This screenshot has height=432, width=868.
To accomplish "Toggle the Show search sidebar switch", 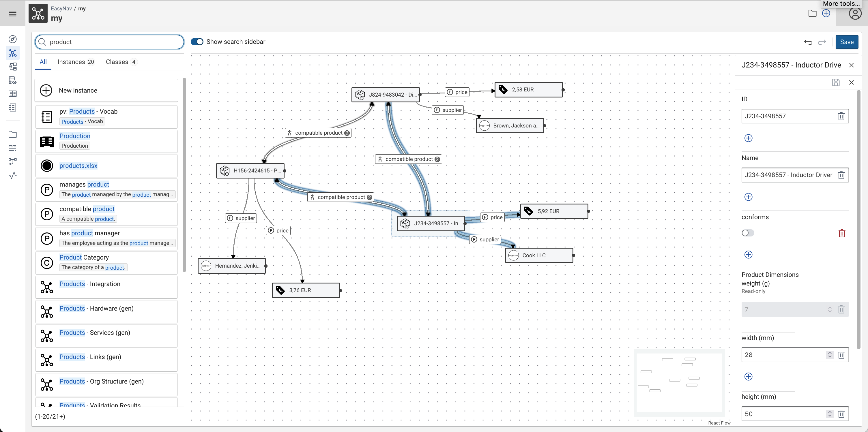I will pos(197,42).
